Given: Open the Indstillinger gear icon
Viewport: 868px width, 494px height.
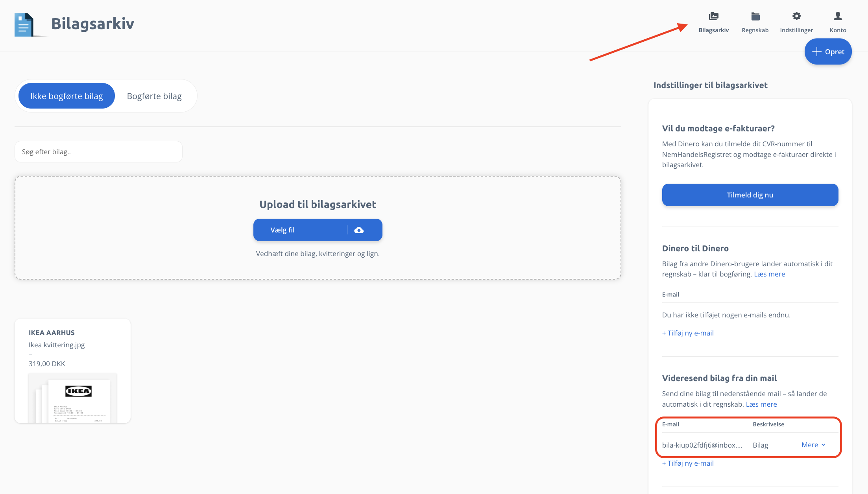Looking at the screenshot, I should tap(796, 16).
